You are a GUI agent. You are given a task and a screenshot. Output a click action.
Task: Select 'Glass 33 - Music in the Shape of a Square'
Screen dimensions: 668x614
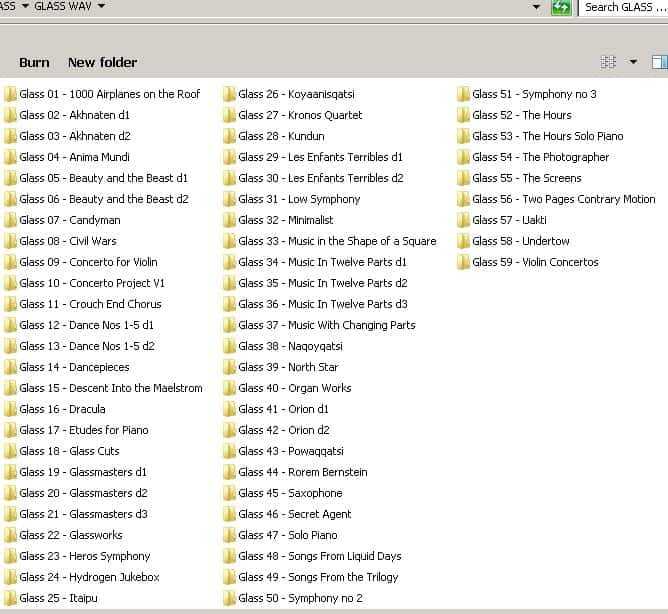(x=337, y=241)
